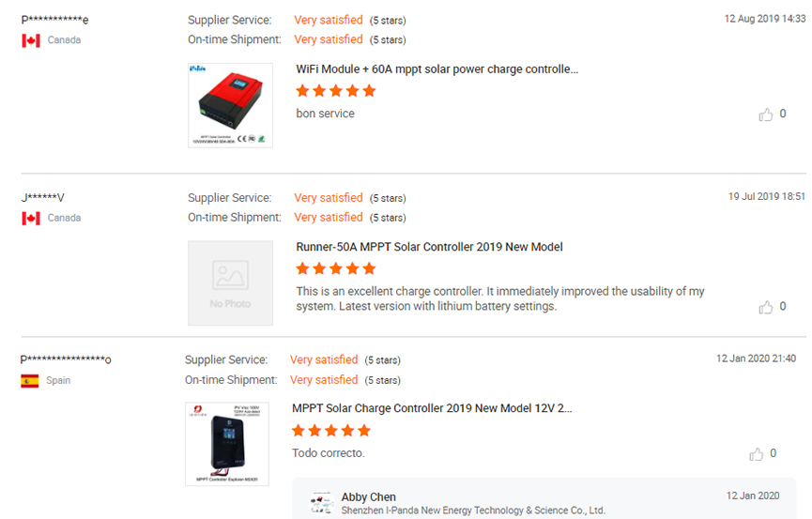The height and width of the screenshot is (519, 812).
Task: Open "WiFi Module + 60A mppt solar" product link
Action: click(x=437, y=69)
